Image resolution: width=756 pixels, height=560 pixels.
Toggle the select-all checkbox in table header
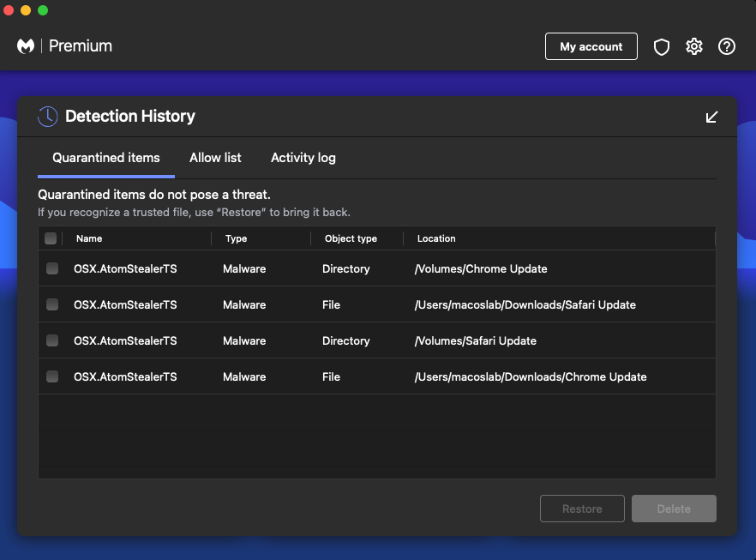[x=51, y=238]
